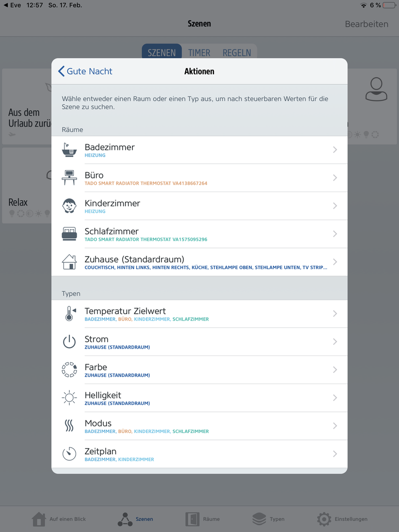The height and width of the screenshot is (532, 399).
Task: Click the Badezimmer bathtub icon
Action: (69, 150)
